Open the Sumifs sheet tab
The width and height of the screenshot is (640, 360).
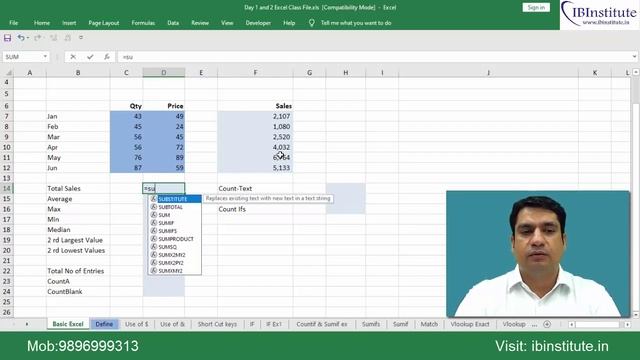(371, 324)
